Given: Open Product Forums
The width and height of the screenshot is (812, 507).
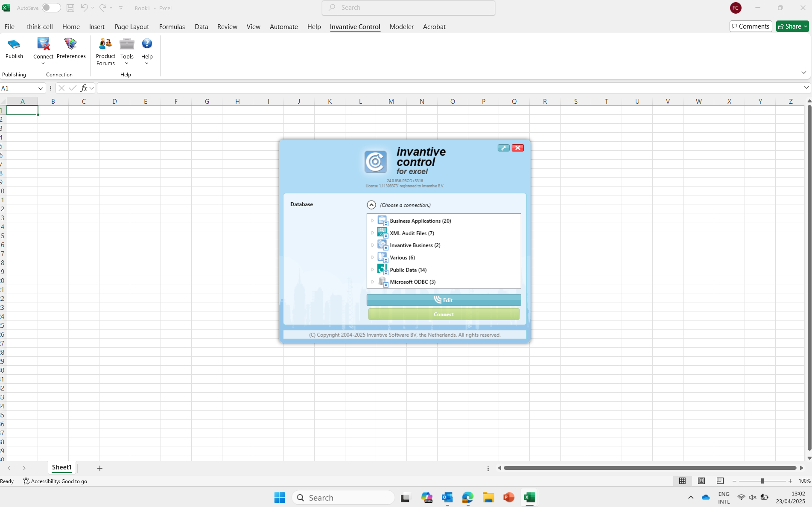Looking at the screenshot, I should [105, 52].
